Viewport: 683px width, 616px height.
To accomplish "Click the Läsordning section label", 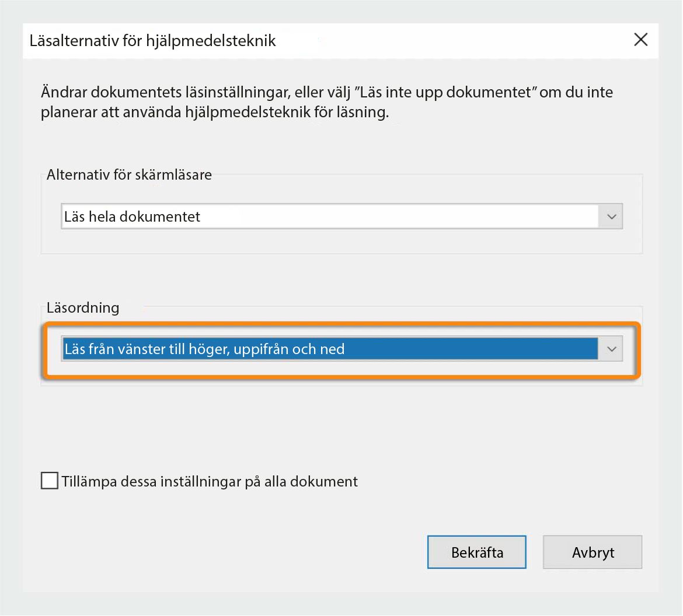I will click(x=82, y=307).
